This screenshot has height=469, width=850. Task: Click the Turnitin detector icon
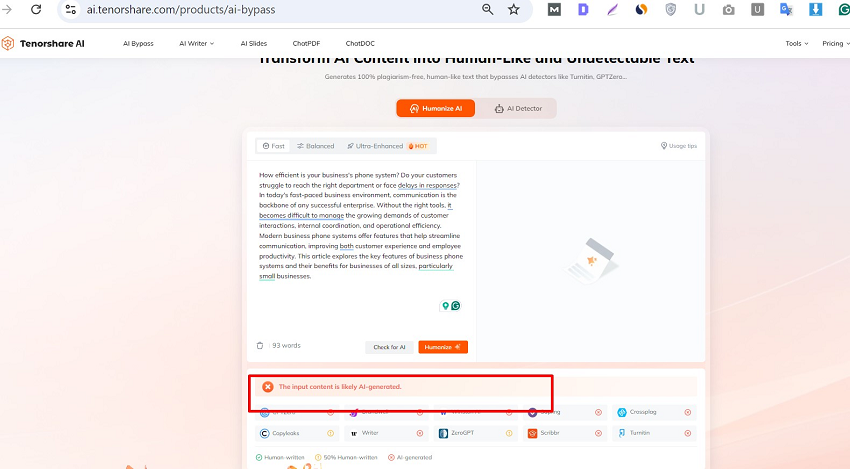[x=622, y=433]
